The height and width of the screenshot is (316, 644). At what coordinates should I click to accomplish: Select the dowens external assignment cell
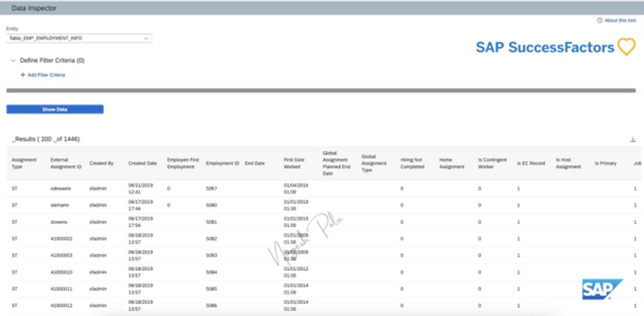(59, 222)
